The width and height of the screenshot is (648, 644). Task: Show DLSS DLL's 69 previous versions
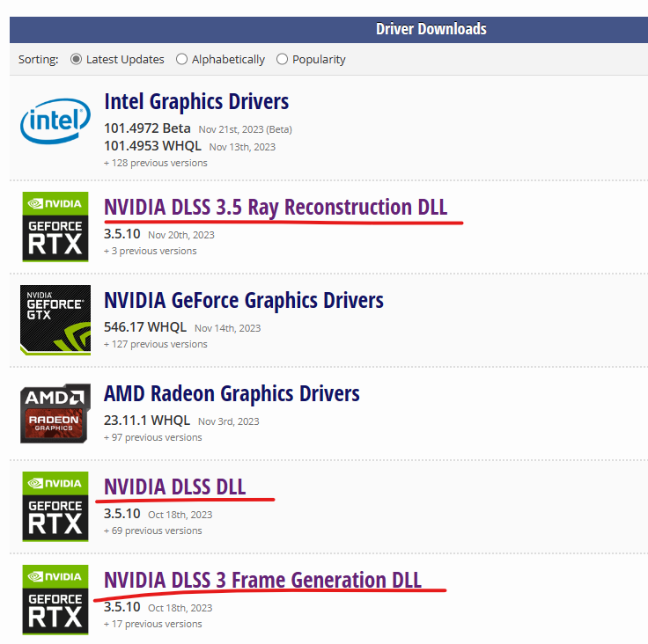coord(153,531)
